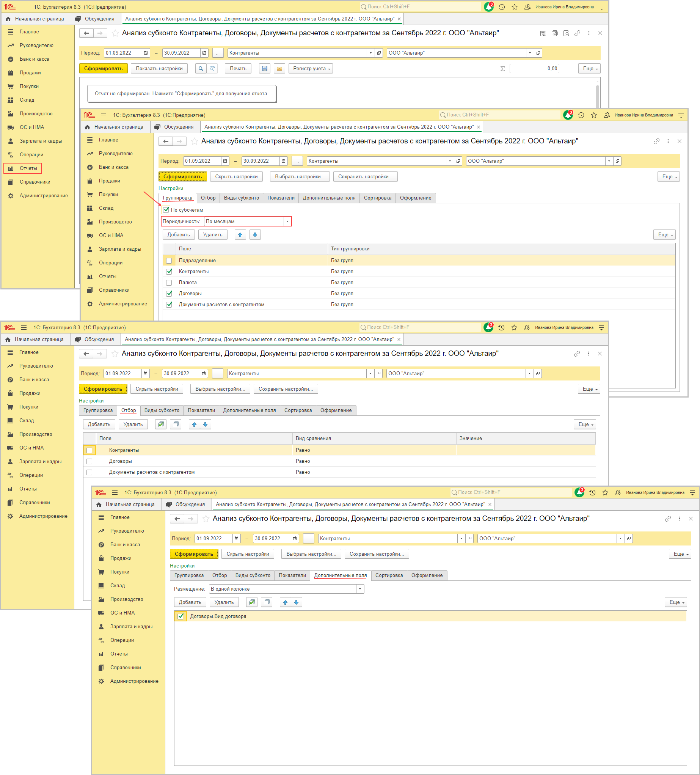
Task: Move field up in the Группировка settings window
Action: pyautogui.click(x=240, y=234)
